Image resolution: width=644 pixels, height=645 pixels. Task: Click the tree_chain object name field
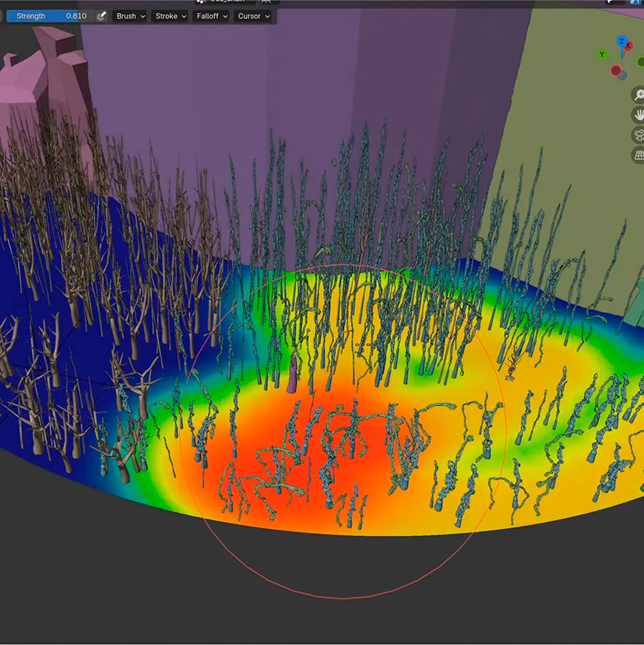tap(226, 2)
